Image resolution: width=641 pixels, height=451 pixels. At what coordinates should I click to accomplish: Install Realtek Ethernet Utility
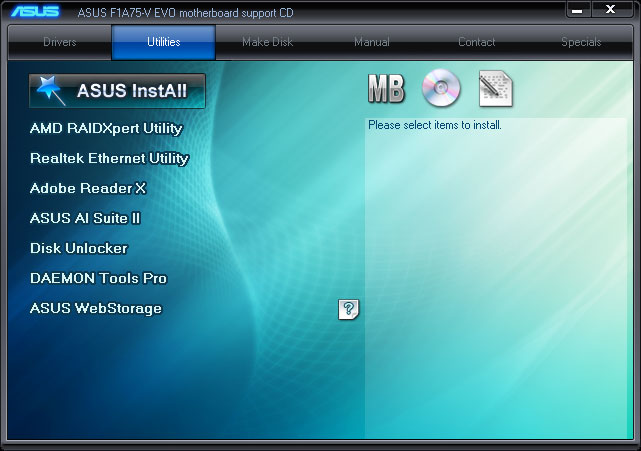(110, 158)
